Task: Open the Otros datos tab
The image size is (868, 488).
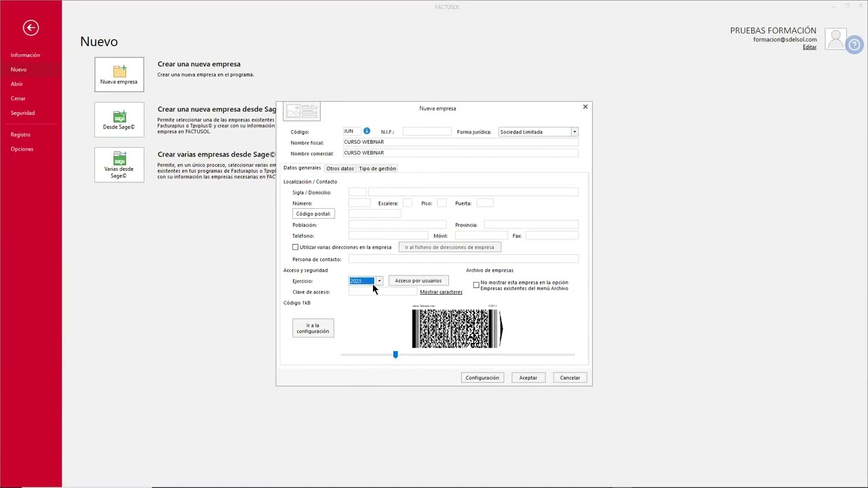Action: 340,169
